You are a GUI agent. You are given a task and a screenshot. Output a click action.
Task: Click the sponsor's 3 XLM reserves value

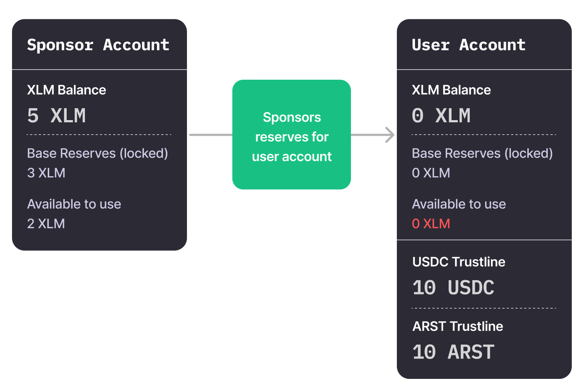point(46,173)
